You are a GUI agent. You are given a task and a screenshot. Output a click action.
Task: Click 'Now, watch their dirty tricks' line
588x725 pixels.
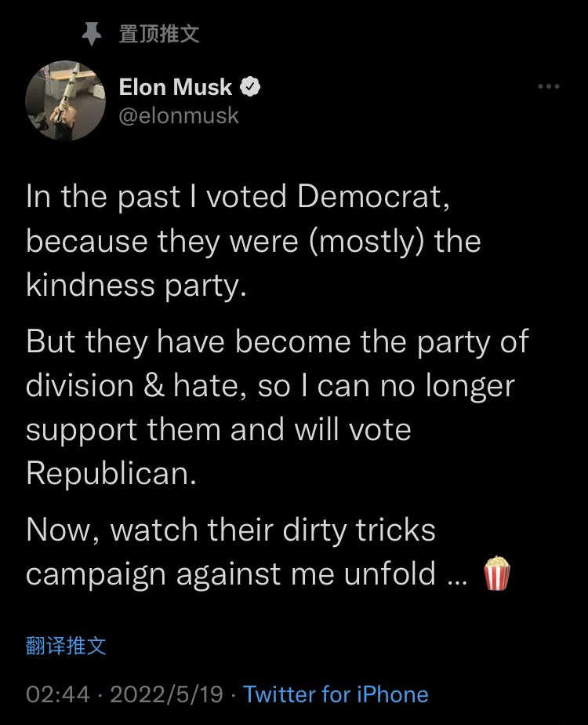[231, 530]
